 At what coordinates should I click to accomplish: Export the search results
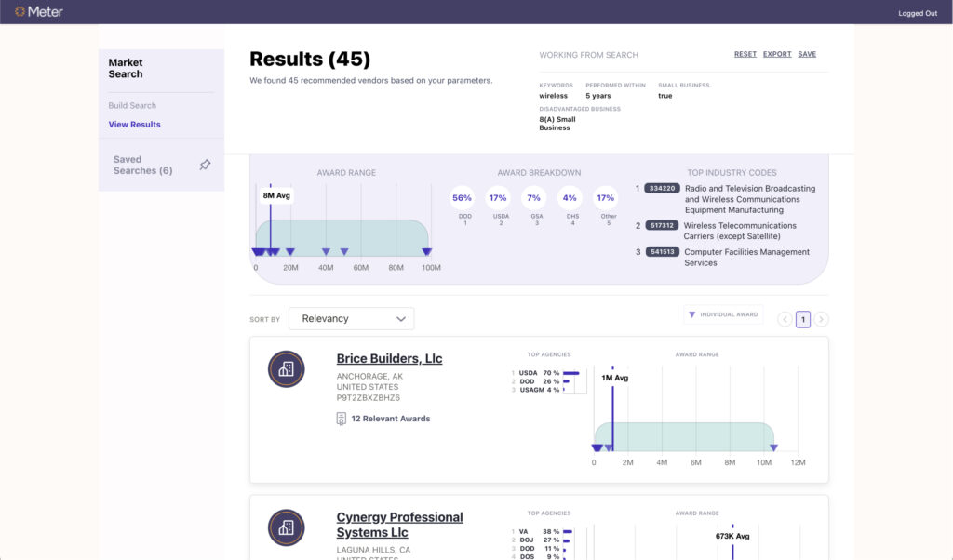click(x=777, y=54)
